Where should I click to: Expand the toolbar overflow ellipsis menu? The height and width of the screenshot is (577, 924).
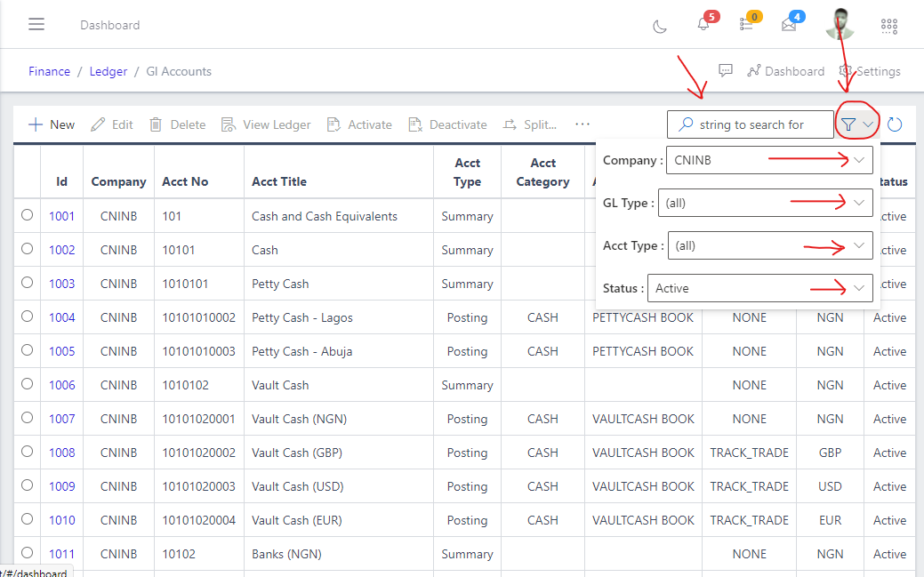point(582,124)
